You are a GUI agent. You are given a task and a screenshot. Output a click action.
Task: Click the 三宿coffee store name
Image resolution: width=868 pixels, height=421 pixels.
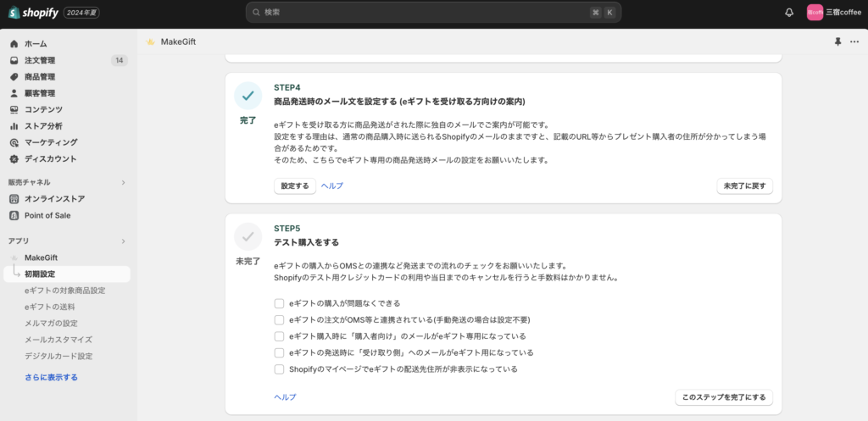point(843,12)
